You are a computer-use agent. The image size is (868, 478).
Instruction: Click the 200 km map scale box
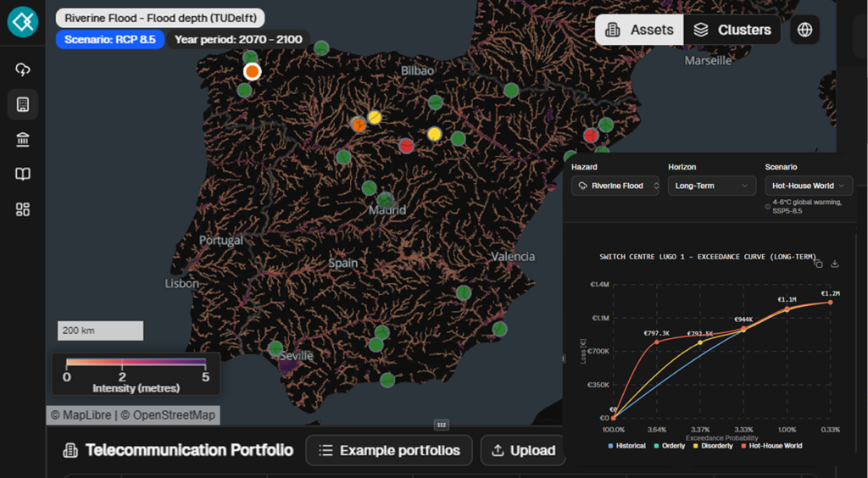pos(100,331)
